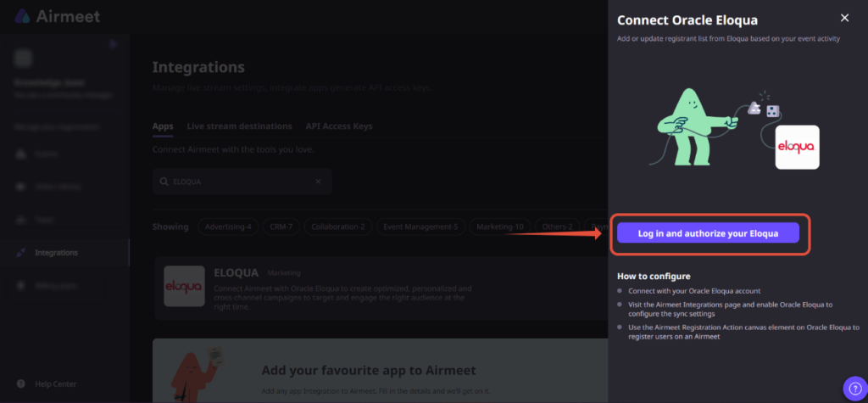
Task: Open the Help Center link
Action: tap(55, 384)
